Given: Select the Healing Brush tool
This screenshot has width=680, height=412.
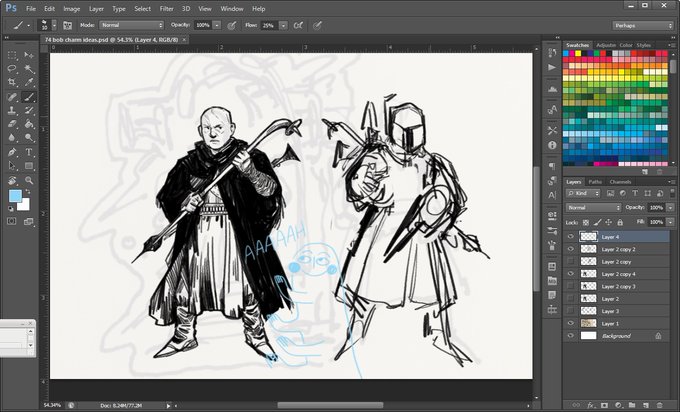Looking at the screenshot, I should pyautogui.click(x=12, y=97).
